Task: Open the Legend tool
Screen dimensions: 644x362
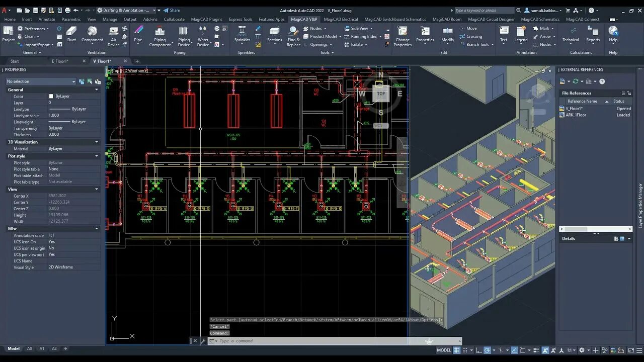Action: point(521,34)
